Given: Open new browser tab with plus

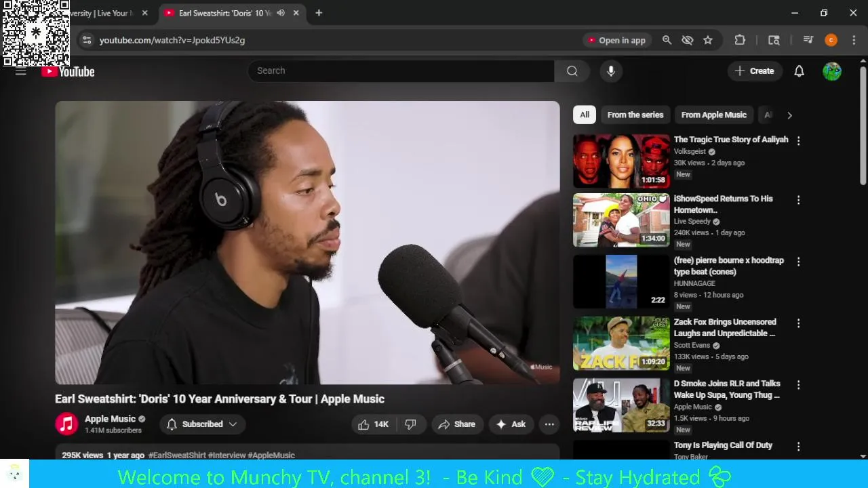Looking at the screenshot, I should (319, 13).
